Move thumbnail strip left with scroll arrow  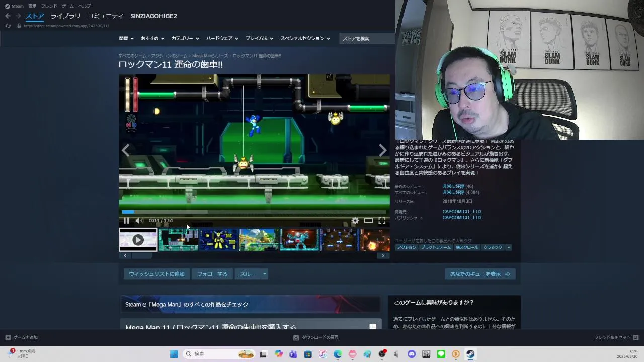pyautogui.click(x=125, y=256)
